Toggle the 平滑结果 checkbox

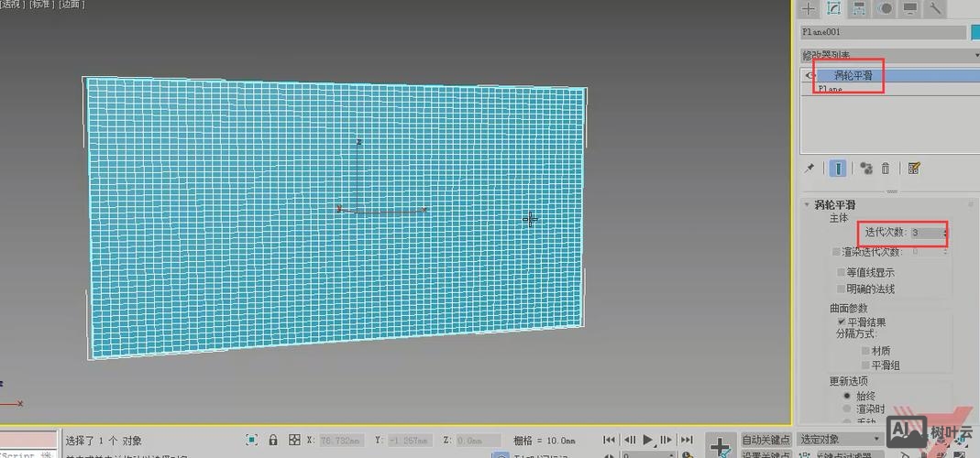pos(842,322)
